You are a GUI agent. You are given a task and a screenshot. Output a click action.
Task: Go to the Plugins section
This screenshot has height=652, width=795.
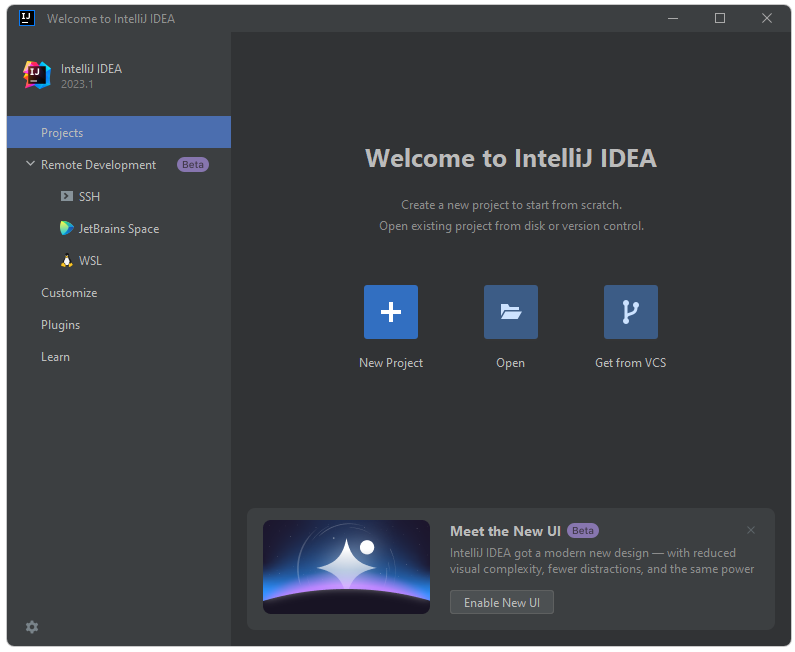(60, 325)
